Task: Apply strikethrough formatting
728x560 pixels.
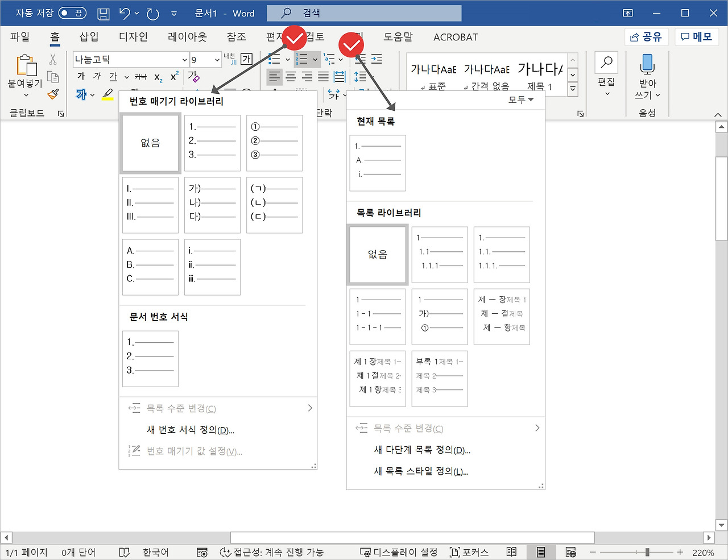Action: click(140, 77)
